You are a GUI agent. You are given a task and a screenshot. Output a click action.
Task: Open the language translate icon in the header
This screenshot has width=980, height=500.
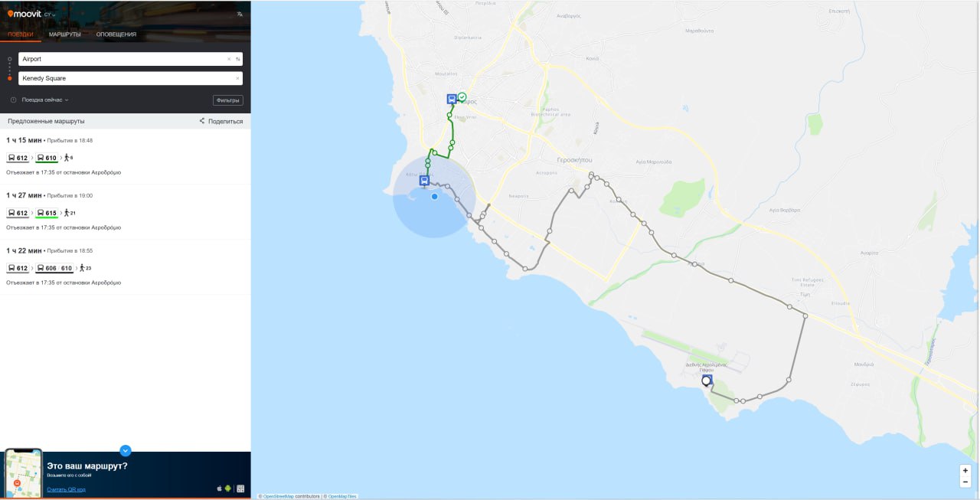click(x=240, y=14)
